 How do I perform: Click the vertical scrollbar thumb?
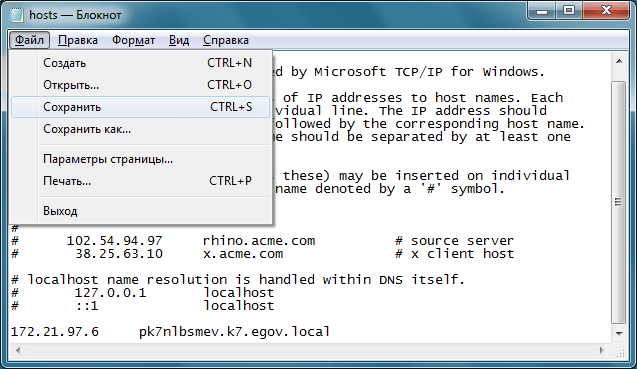619,201
